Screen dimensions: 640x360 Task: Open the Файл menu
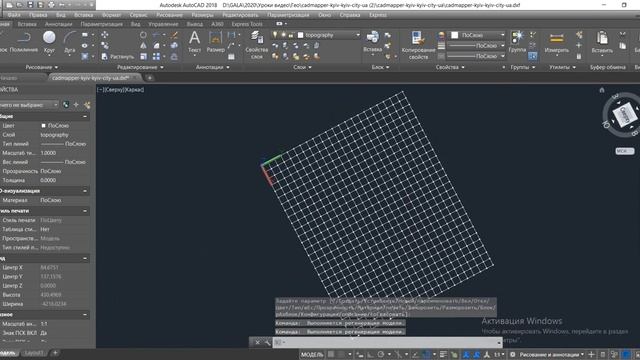14,15
